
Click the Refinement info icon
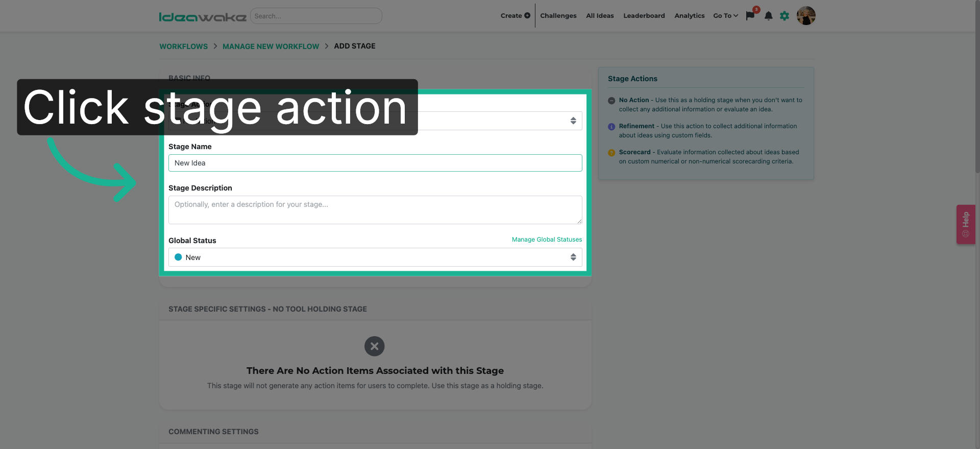click(x=611, y=127)
